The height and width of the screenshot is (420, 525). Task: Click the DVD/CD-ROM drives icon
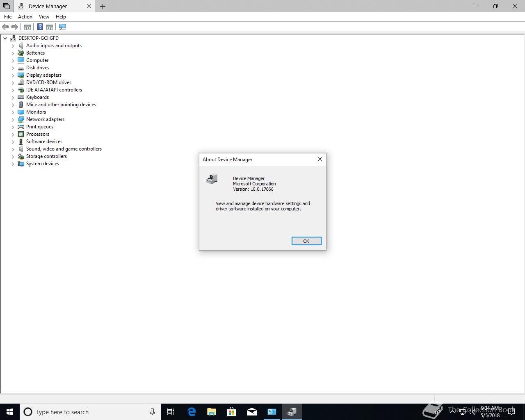tap(21, 82)
